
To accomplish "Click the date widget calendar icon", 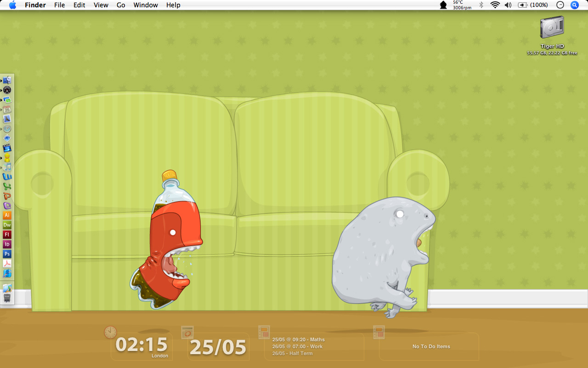I will click(x=187, y=332).
